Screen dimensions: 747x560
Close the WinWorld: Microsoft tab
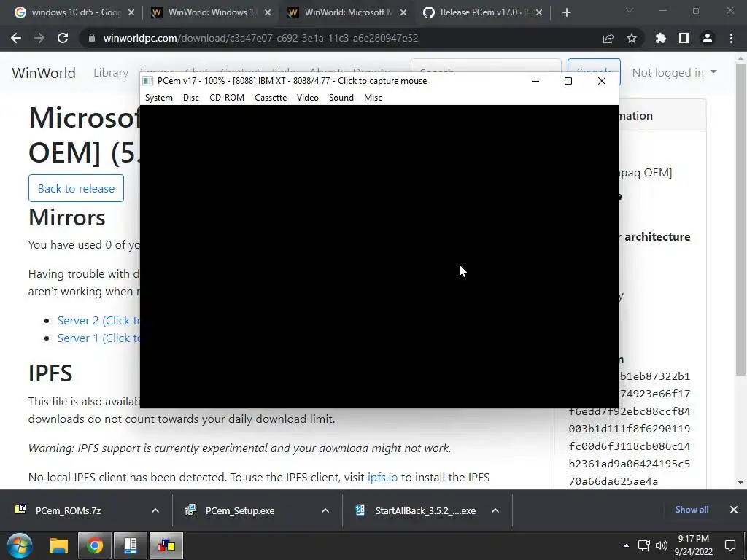click(403, 12)
